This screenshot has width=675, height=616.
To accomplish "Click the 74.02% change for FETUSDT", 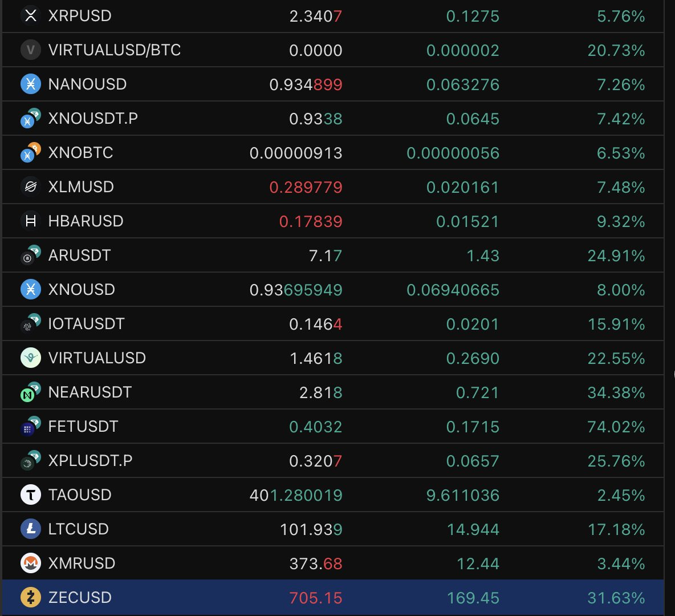I will click(x=616, y=427).
